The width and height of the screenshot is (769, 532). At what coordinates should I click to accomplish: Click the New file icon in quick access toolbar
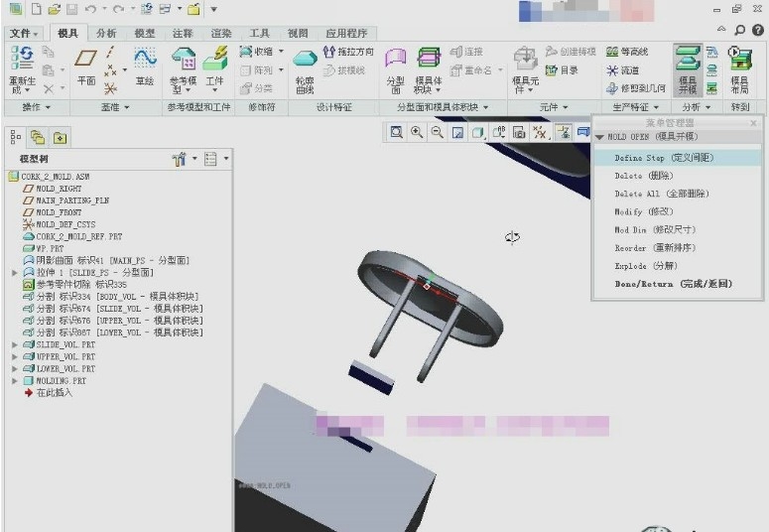pyautogui.click(x=37, y=9)
